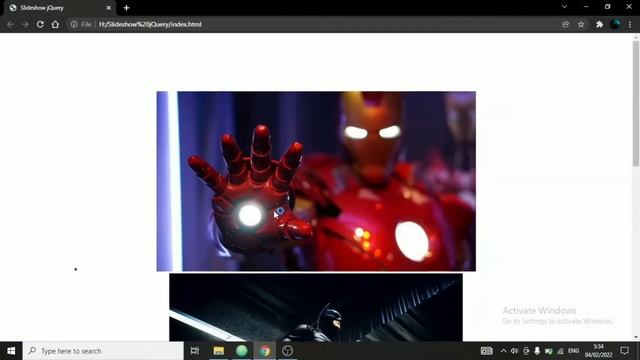
Task: Go forward to the next page
Action: 25,24
